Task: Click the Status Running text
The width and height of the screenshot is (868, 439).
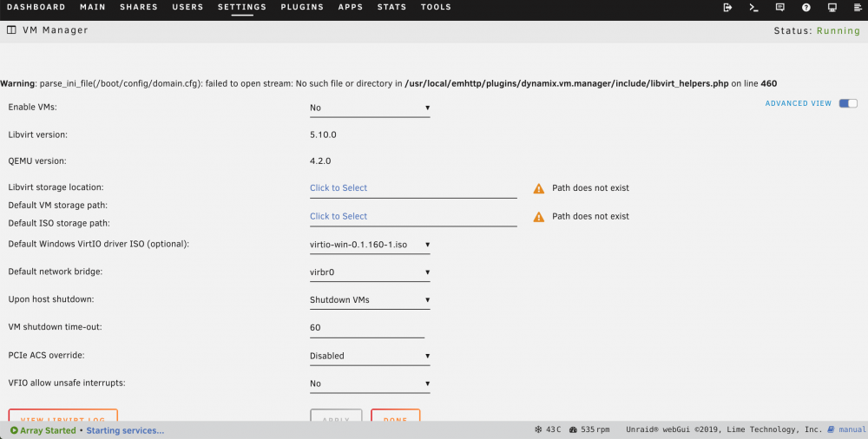Action: tap(817, 31)
